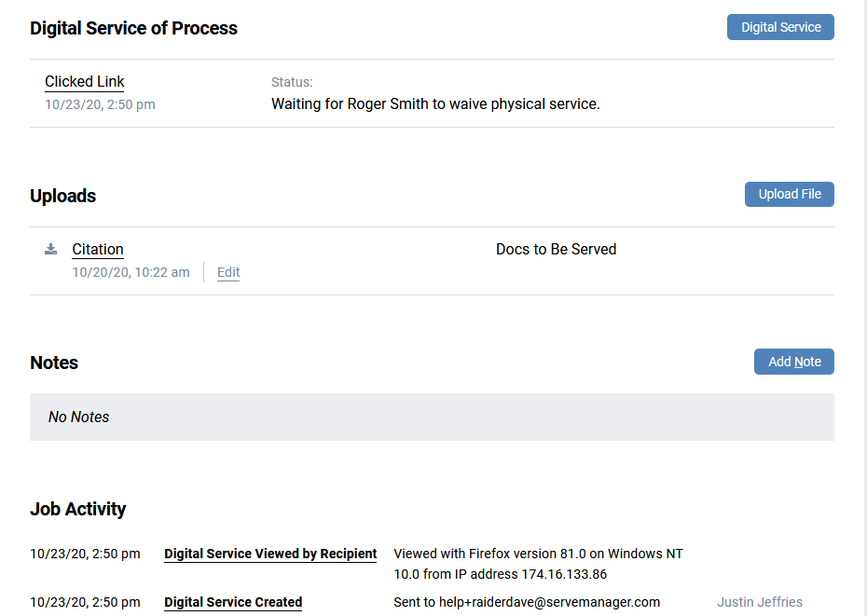The height and width of the screenshot is (616, 867).
Task: Select the status message about Roger Smith
Action: coord(435,104)
